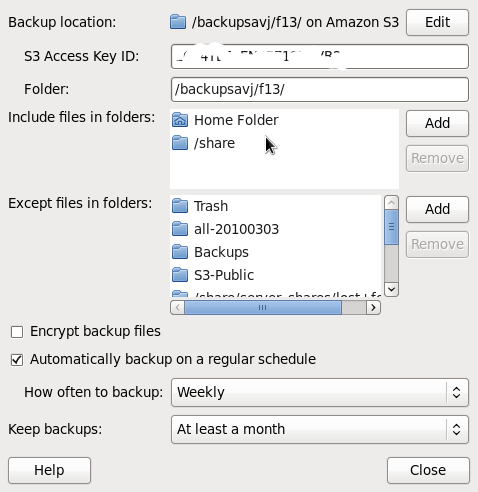Click the scroll-right arrow of the horizontal scrollbar
The width and height of the screenshot is (478, 492).
[373, 307]
